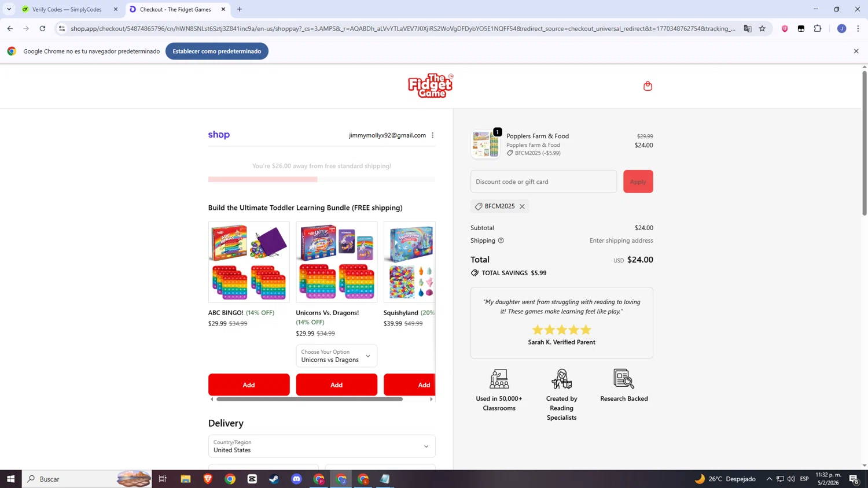
Task: Open Task View on taskbar
Action: (x=163, y=479)
